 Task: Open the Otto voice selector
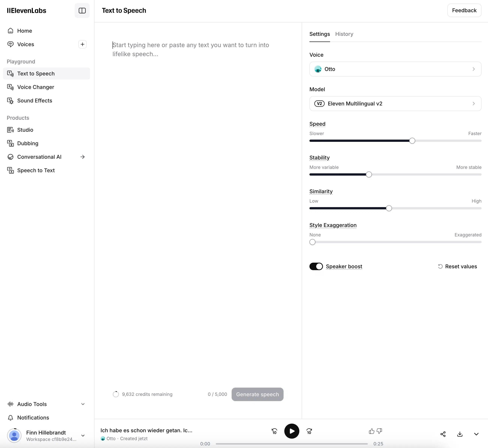pos(395,69)
